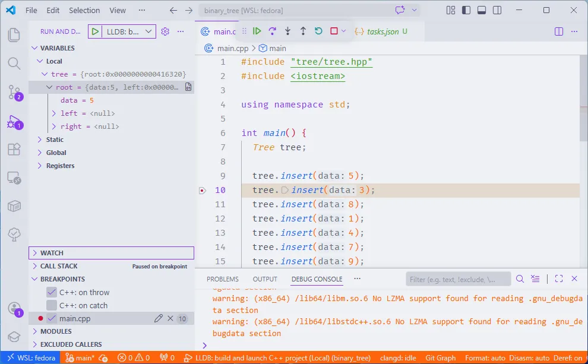Customize layout from the title bar
This screenshot has height=364, width=588.
tap(451, 10)
